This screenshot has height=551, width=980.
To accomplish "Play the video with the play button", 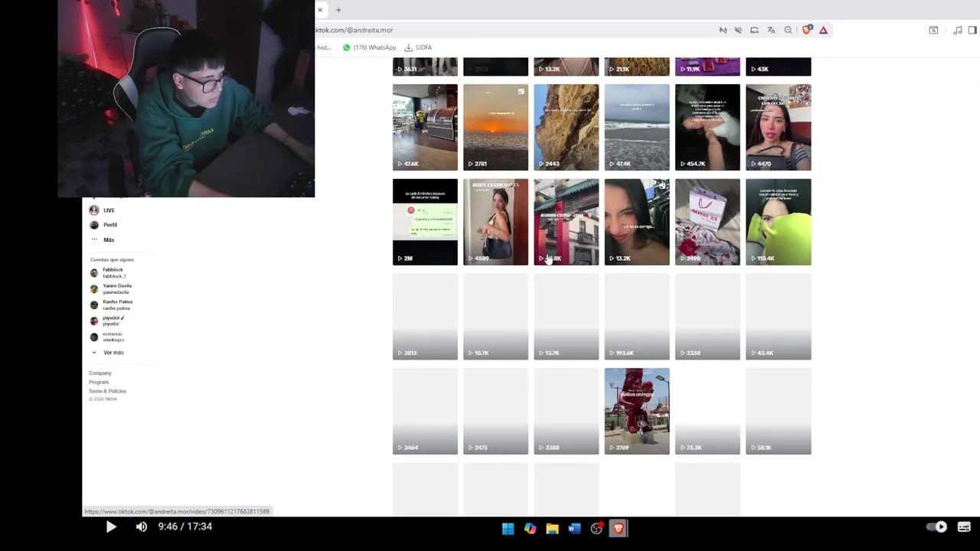I will coord(111,527).
